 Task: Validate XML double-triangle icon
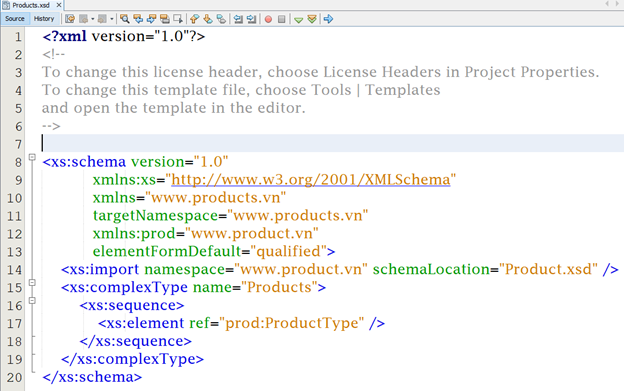tap(312, 19)
